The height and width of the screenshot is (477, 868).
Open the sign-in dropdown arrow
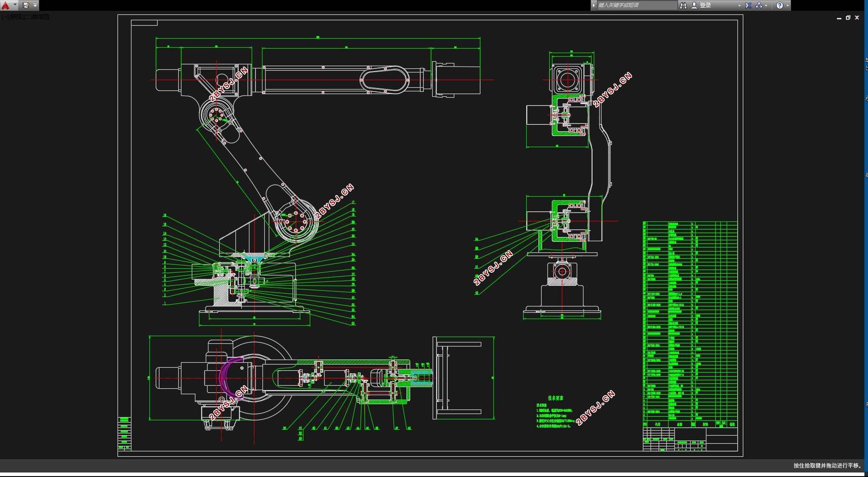pos(739,5)
